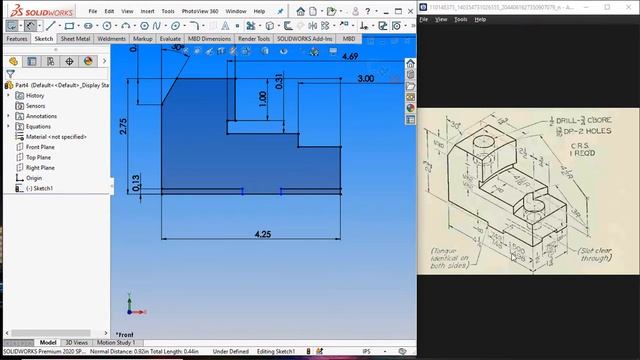Click the Repair Sketch icon
This screenshot has width=640, height=360.
(x=382, y=26)
